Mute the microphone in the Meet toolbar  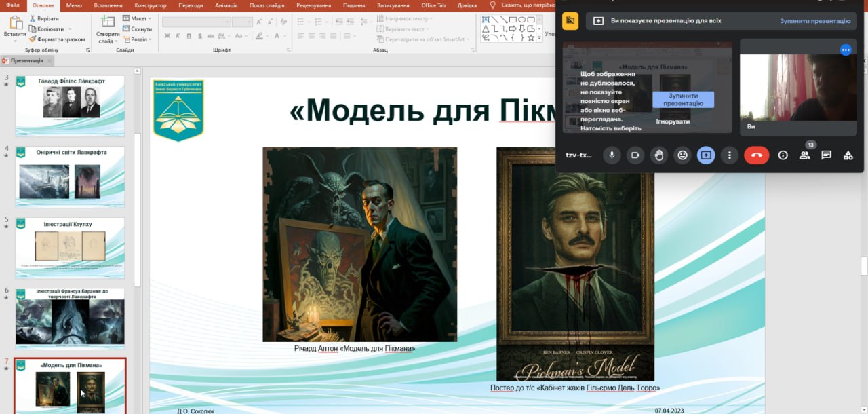[612, 155]
